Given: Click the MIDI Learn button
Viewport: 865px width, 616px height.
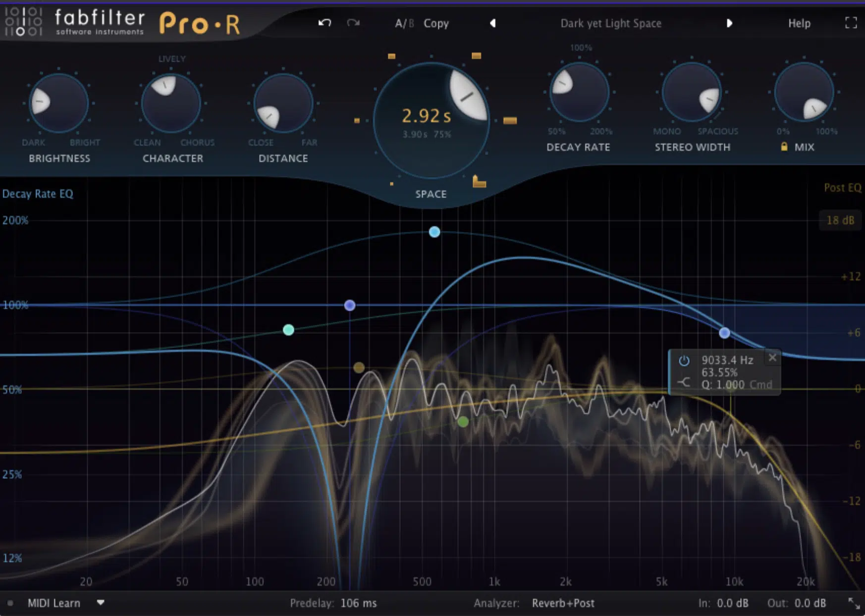Looking at the screenshot, I should point(54,603).
